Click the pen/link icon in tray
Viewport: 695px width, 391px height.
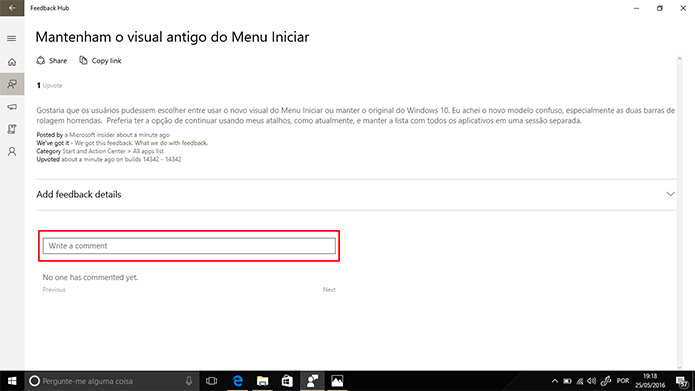(606, 381)
